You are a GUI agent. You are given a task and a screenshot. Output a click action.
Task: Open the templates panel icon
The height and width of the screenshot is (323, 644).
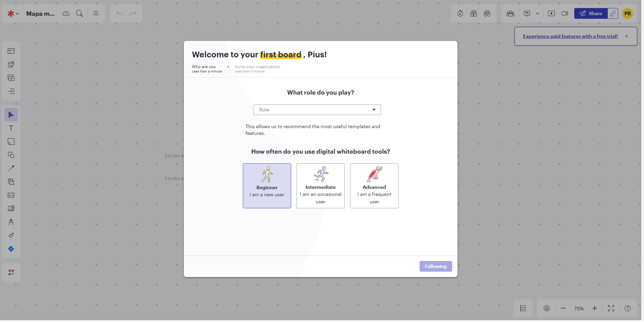[x=11, y=51]
